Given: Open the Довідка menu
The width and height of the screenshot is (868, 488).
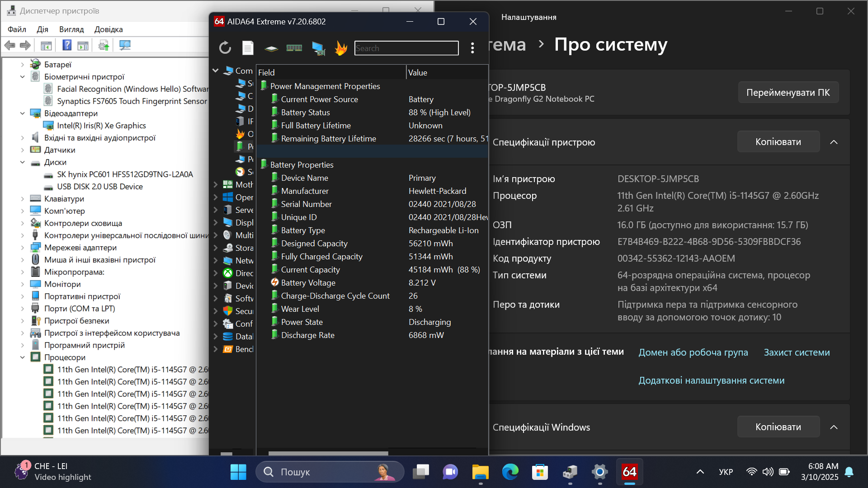Looking at the screenshot, I should click(x=108, y=29).
